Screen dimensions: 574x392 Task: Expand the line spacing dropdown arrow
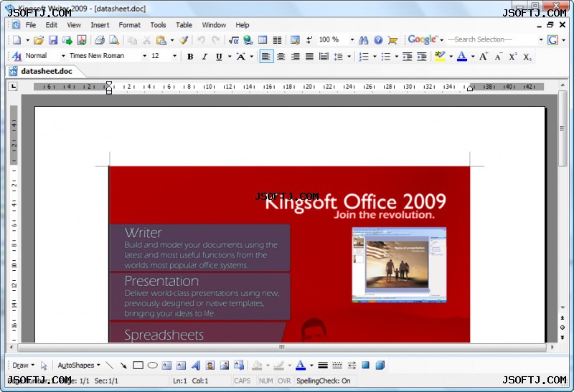[x=349, y=57]
